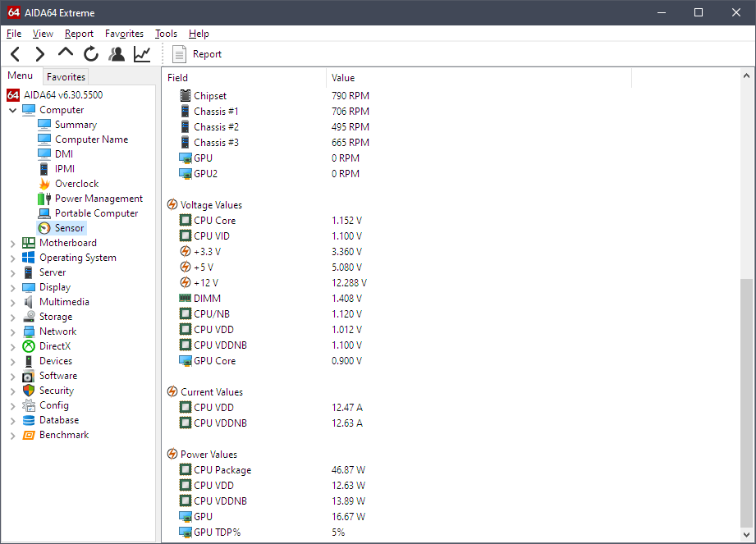Switch to the Menu tab

[21, 75]
